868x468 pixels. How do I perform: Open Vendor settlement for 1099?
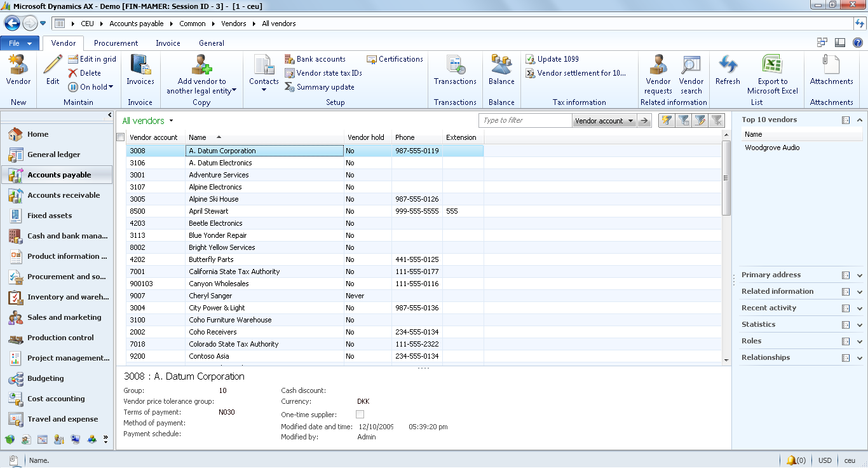coord(576,73)
